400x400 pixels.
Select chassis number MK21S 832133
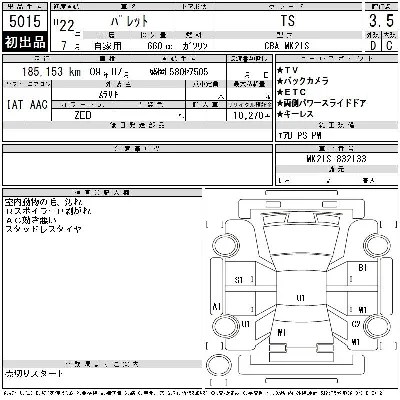tap(336, 159)
